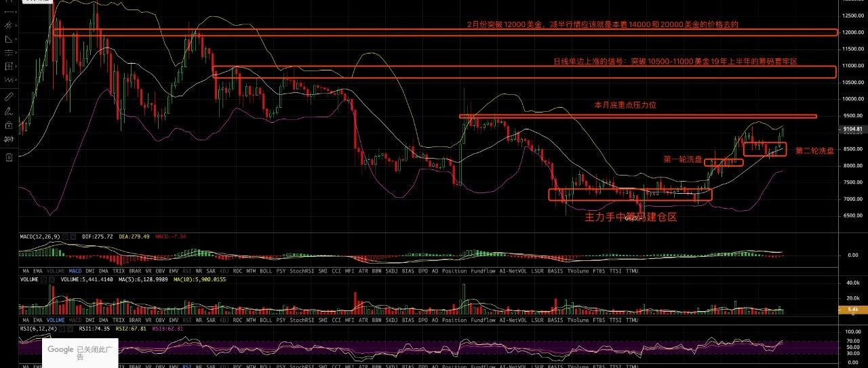Toggle EMA in VOLUME panel's indicator row
868x368 pixels.
(38, 319)
